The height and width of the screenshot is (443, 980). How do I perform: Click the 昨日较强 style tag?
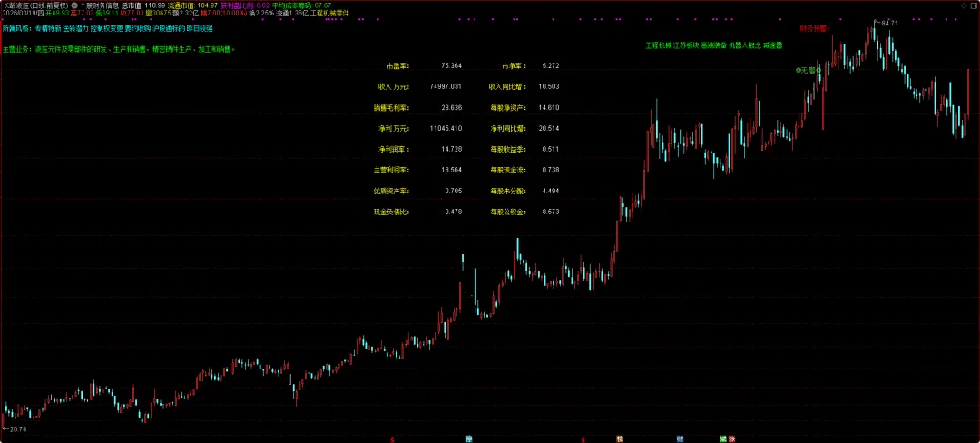tap(200, 28)
